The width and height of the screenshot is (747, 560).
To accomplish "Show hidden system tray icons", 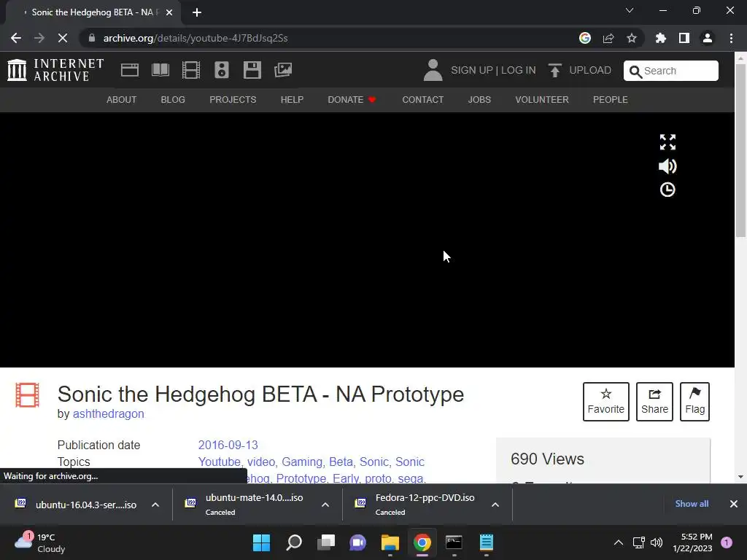I will [619, 542].
